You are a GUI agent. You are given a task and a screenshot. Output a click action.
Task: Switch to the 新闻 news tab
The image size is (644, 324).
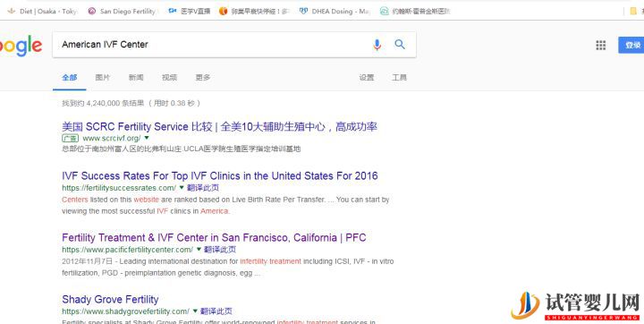[x=136, y=77]
